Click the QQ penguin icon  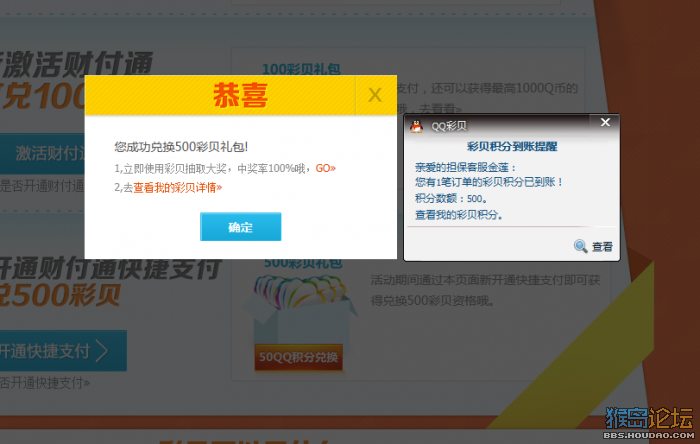pyautogui.click(x=417, y=126)
